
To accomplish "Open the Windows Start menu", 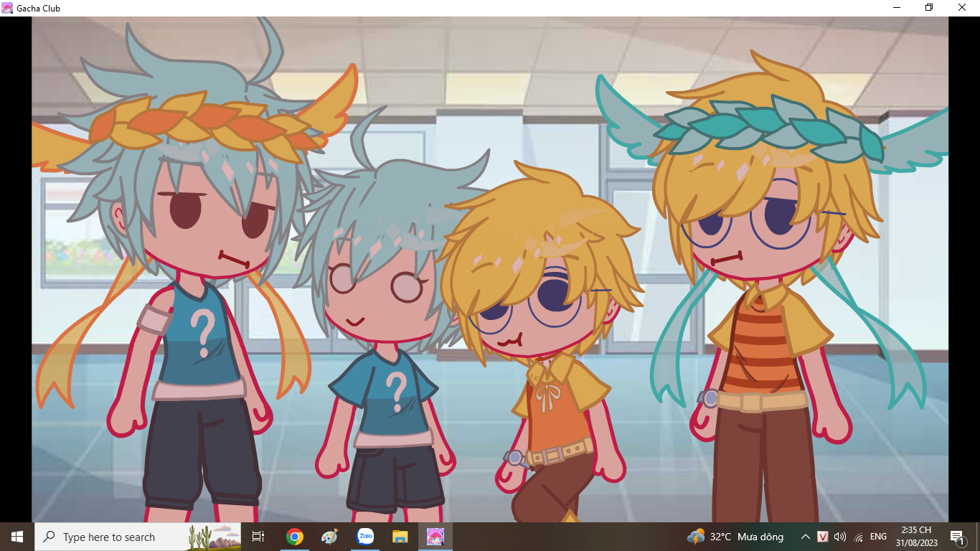I will pyautogui.click(x=17, y=537).
